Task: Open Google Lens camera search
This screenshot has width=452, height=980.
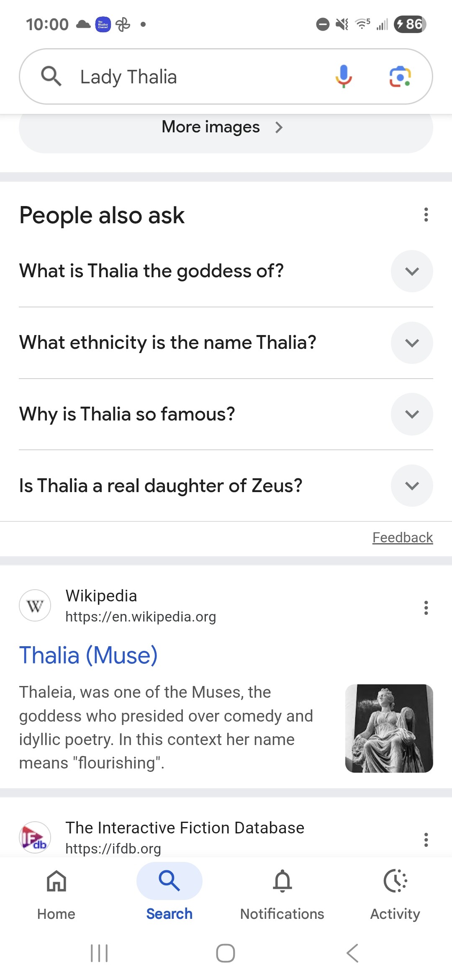Action: tap(400, 77)
